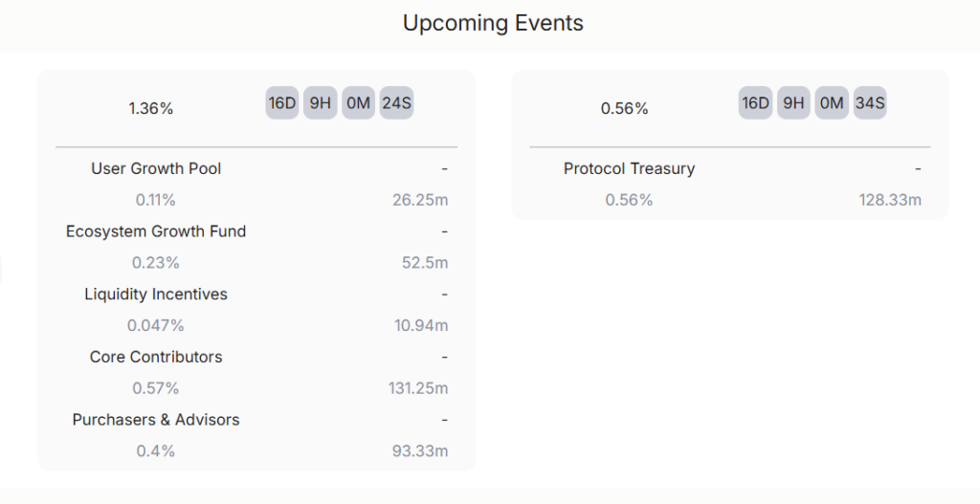The width and height of the screenshot is (980, 504).
Task: Click the 0.57% Core Contributors percentage
Action: tap(156, 388)
